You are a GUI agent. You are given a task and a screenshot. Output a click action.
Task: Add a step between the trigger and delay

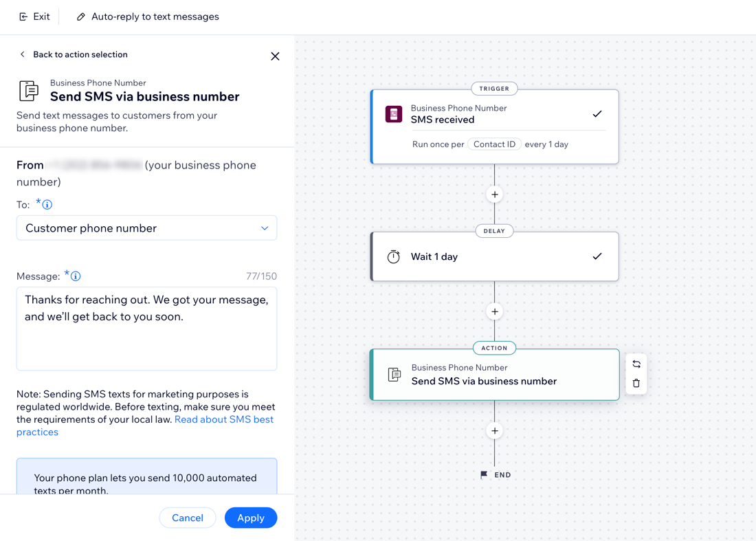tap(495, 195)
